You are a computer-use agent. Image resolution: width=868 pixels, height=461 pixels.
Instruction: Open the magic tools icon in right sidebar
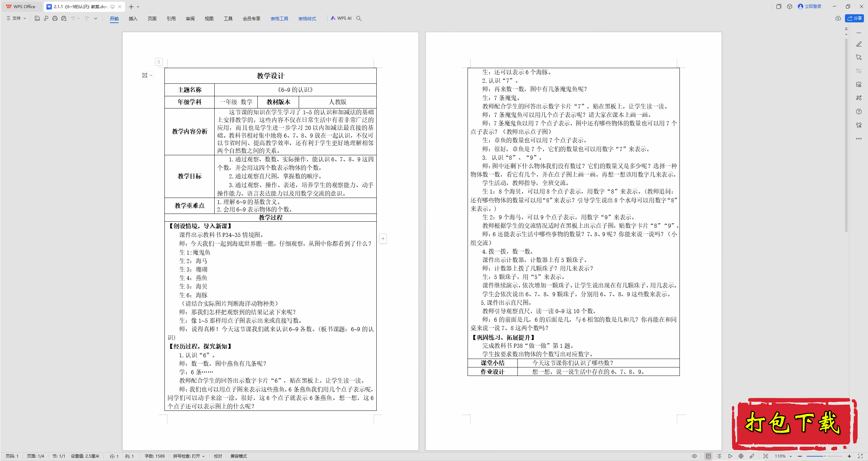point(859,98)
